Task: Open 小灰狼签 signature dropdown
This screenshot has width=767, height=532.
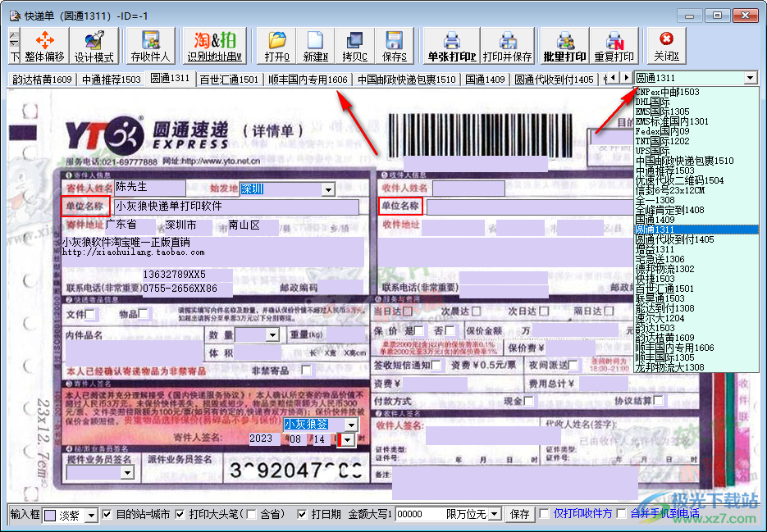Action: tap(351, 425)
